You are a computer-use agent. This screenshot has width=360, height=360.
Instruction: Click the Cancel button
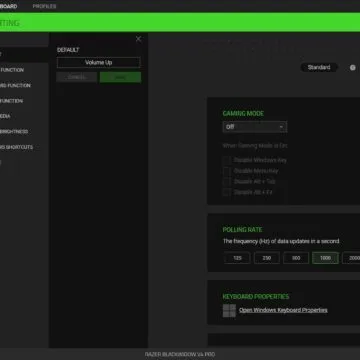77,77
